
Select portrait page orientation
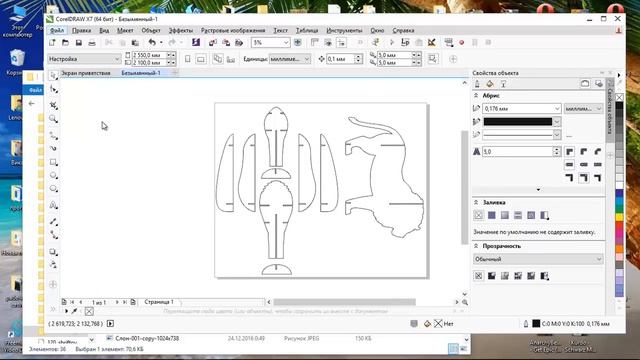click(187, 59)
